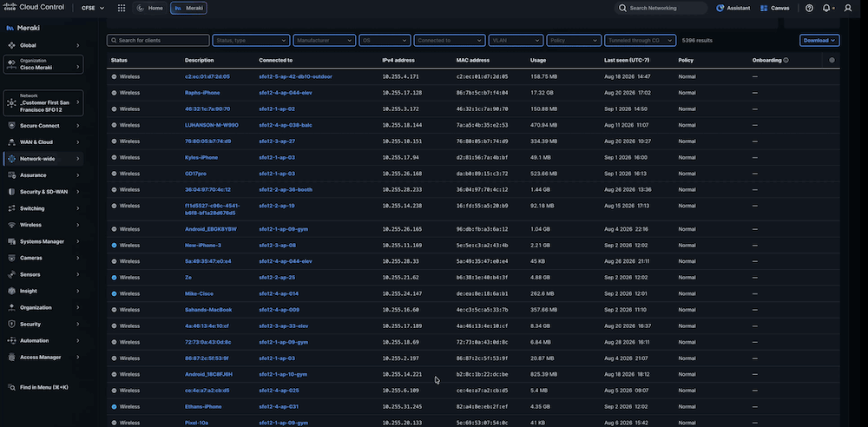Open the OS filter dropdown
This screenshot has height=427, width=868.
[385, 41]
